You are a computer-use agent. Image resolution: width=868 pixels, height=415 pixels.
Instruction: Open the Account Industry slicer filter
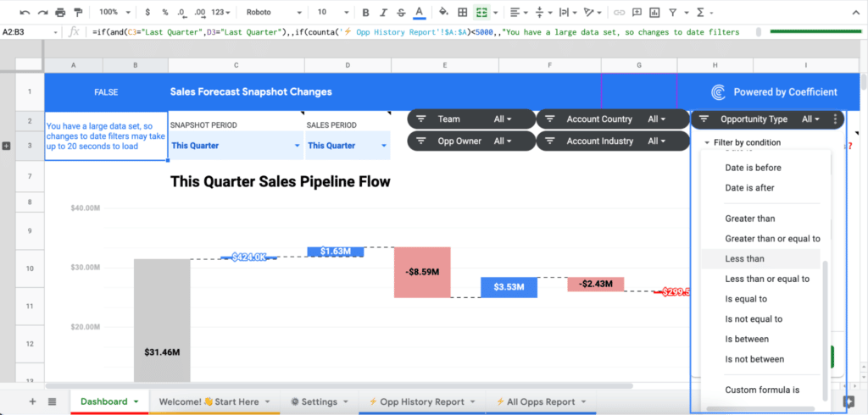tap(612, 141)
